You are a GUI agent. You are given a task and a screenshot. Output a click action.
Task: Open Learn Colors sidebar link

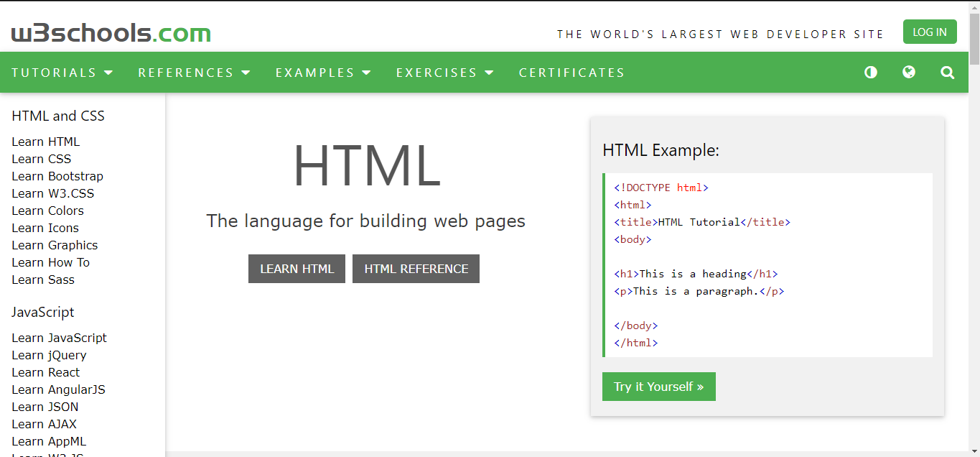[48, 211]
